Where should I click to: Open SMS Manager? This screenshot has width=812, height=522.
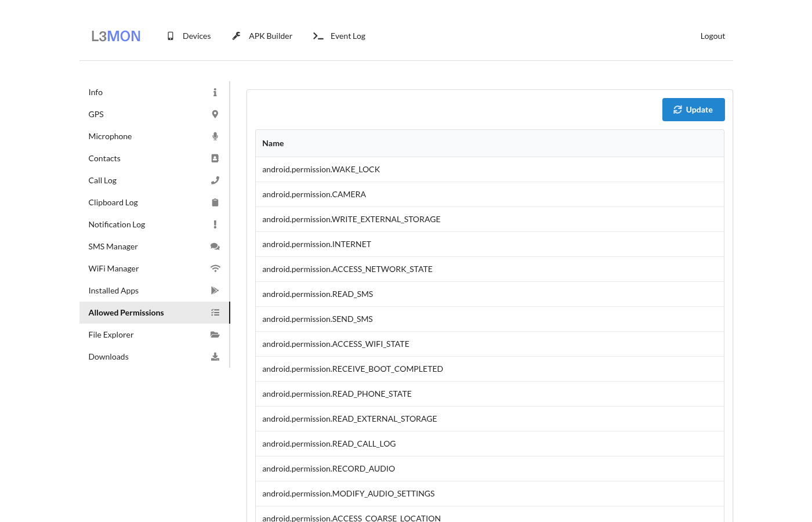click(154, 246)
